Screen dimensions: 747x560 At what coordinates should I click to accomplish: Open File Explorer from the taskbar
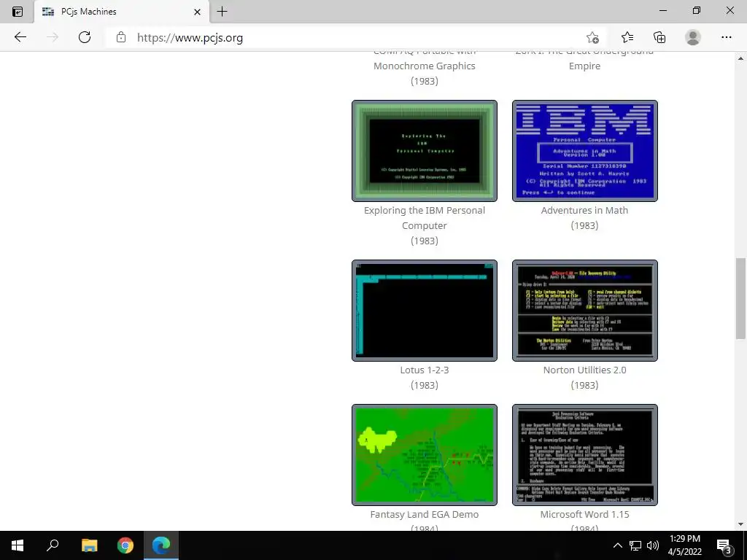click(x=89, y=545)
